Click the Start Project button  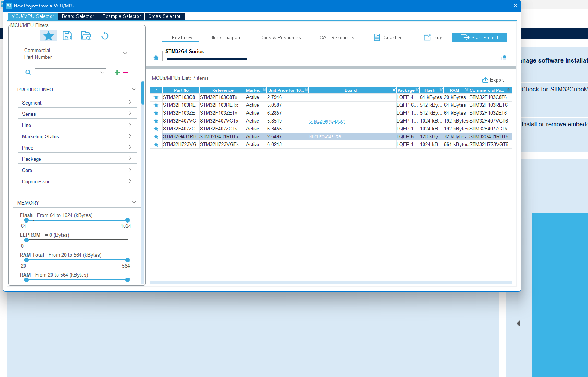click(479, 37)
